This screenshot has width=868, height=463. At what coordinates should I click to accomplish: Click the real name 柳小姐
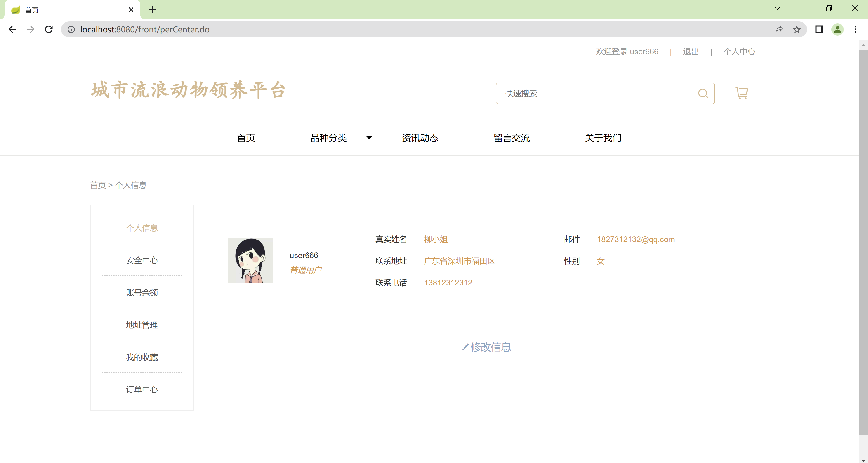pyautogui.click(x=436, y=240)
